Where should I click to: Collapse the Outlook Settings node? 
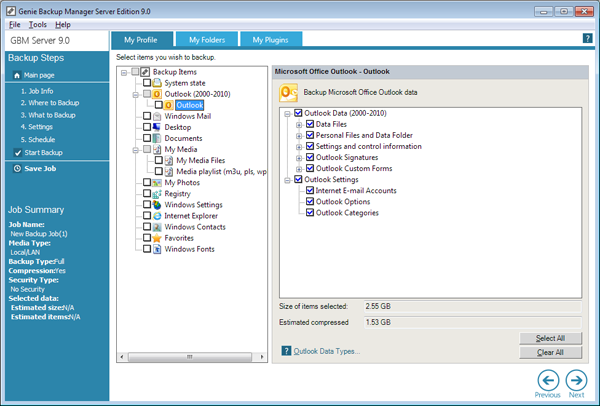[x=287, y=180]
